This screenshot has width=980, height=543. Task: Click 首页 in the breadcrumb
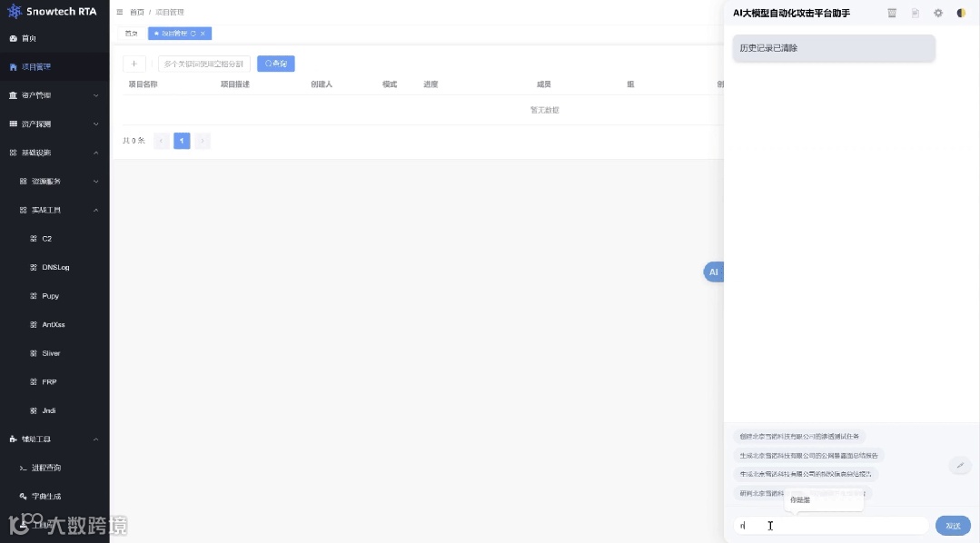[137, 13]
